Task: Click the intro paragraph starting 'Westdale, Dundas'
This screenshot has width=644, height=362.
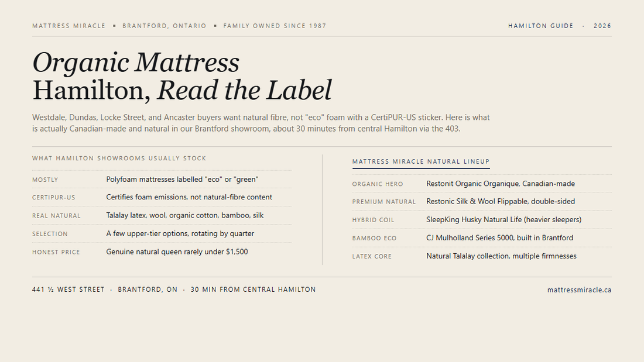Action: (261, 123)
